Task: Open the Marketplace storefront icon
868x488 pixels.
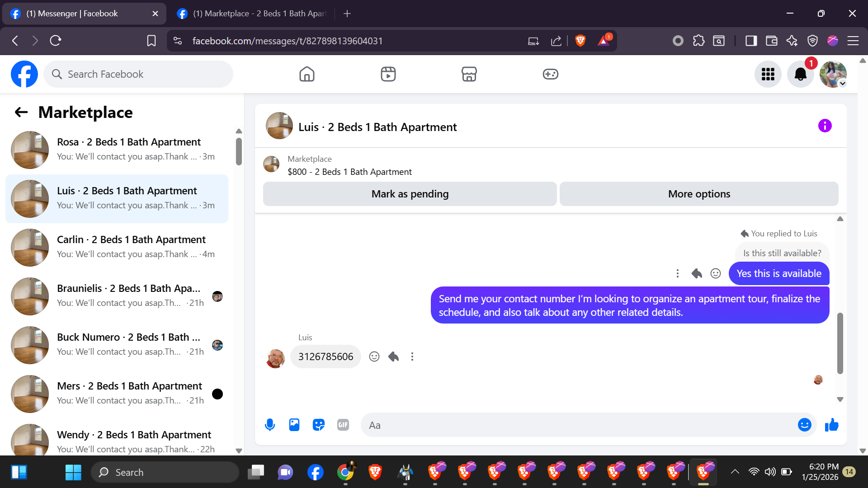Action: (469, 74)
